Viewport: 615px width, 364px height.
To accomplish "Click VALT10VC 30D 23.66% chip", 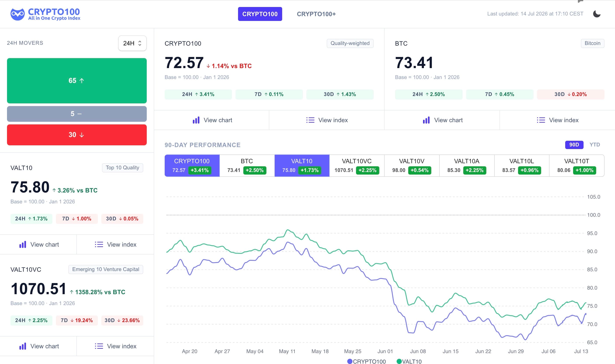I will [x=122, y=320].
